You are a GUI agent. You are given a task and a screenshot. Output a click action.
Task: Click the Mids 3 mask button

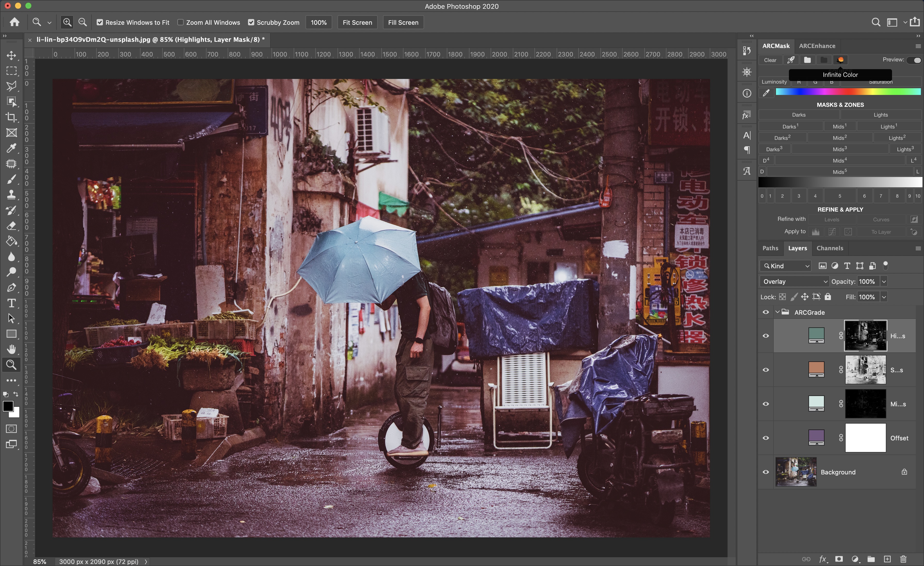(839, 149)
